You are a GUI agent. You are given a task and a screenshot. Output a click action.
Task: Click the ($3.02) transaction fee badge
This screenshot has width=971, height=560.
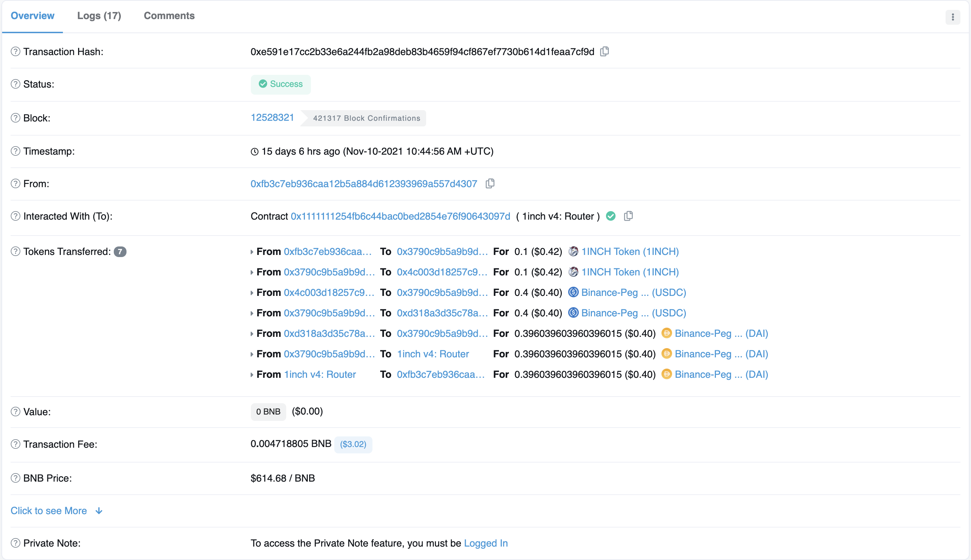coord(353,444)
